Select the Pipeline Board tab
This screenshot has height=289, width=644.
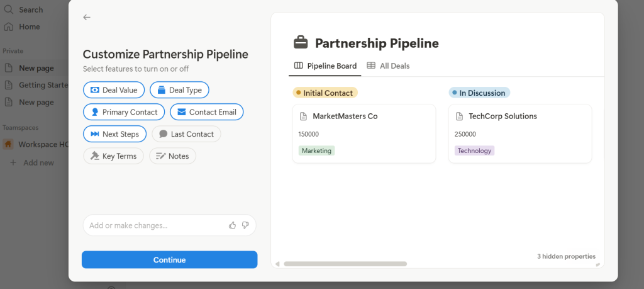click(325, 65)
